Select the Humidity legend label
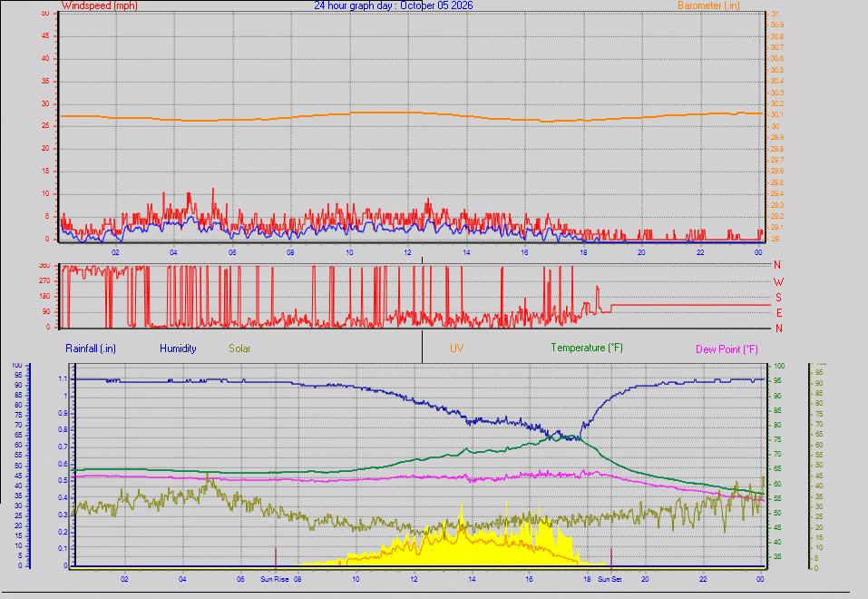868x599 pixels. [178, 349]
